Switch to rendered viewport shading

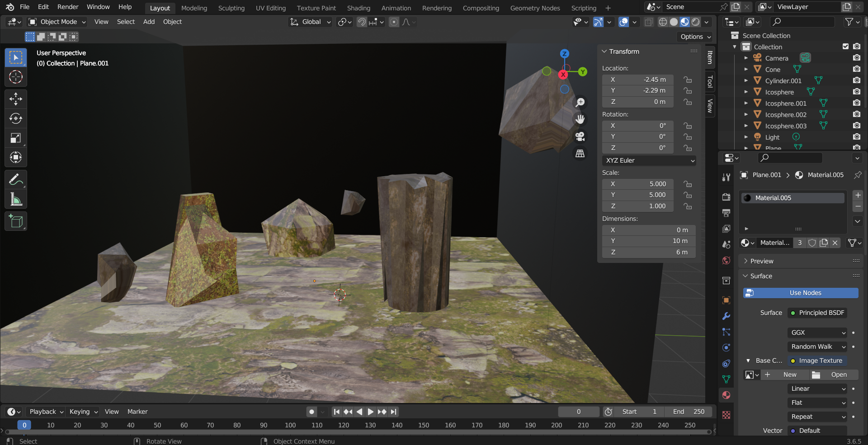point(696,22)
